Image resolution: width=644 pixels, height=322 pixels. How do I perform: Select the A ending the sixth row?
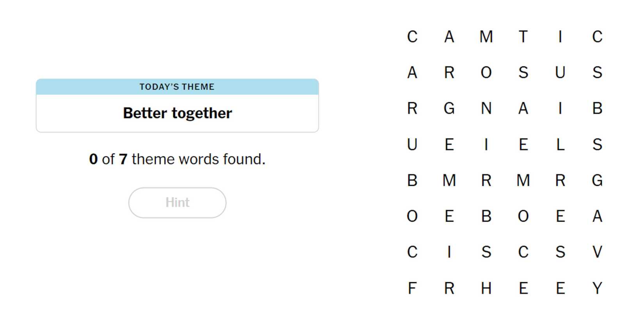click(x=597, y=216)
